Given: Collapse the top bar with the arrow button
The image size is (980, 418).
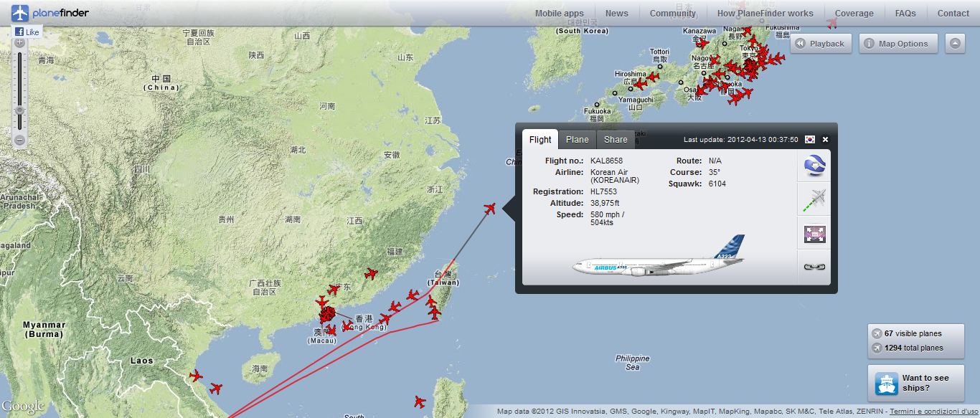Looking at the screenshot, I should tap(955, 44).
